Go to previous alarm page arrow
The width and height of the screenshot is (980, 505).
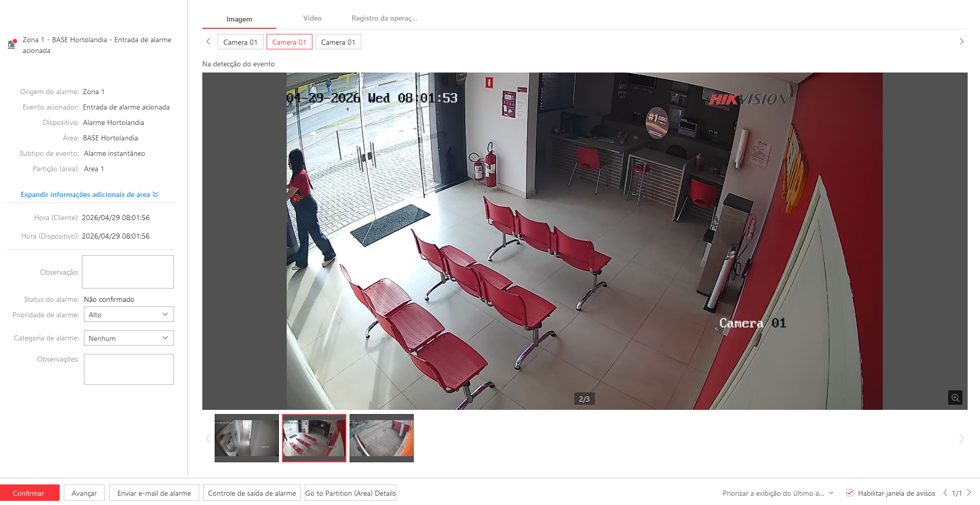[x=945, y=493]
